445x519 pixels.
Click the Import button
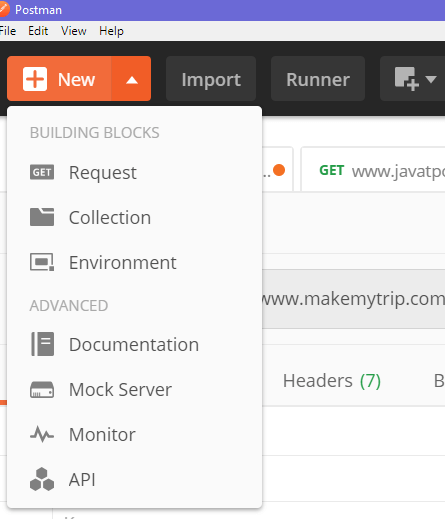coord(211,79)
